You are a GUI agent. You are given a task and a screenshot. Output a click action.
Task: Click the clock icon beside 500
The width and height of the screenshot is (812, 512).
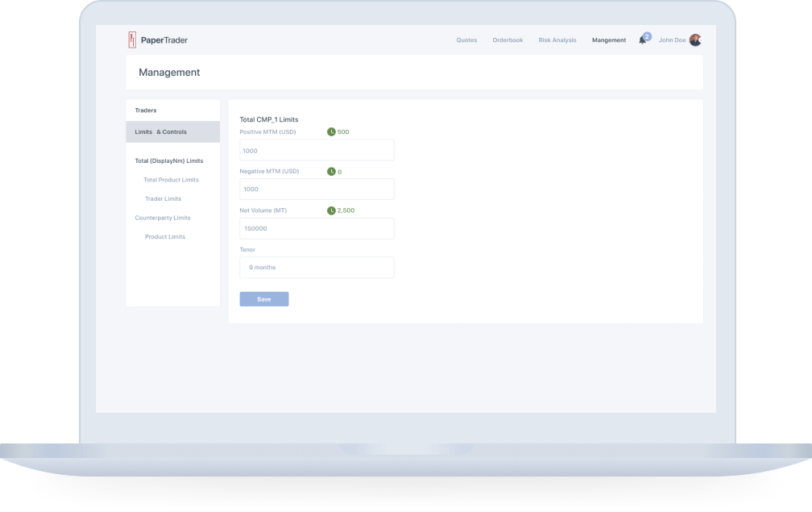point(331,132)
